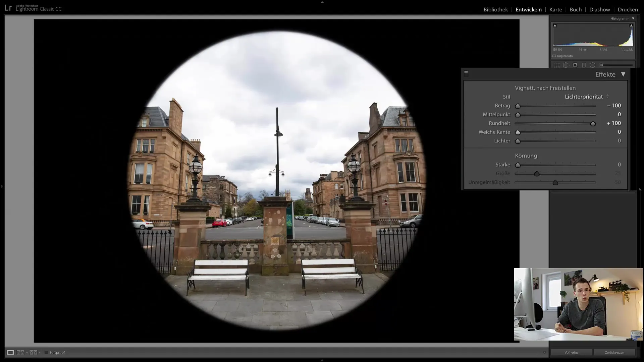Click the Lightroom Lr logo
Screen dimensions: 644x362
click(x=8, y=8)
